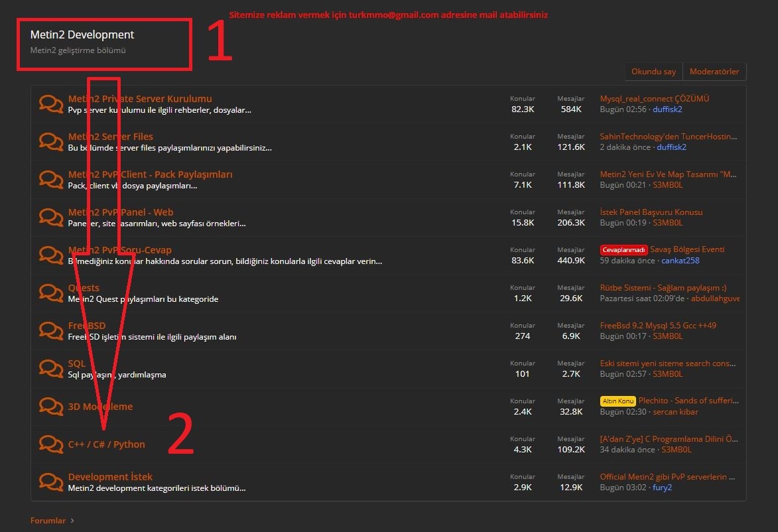Click the 274 Konular count in FreeBSD row
The width and height of the screenshot is (778, 532).
click(x=523, y=336)
